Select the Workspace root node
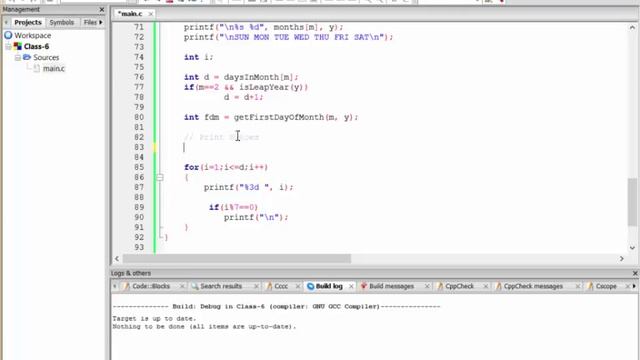 tap(33, 36)
